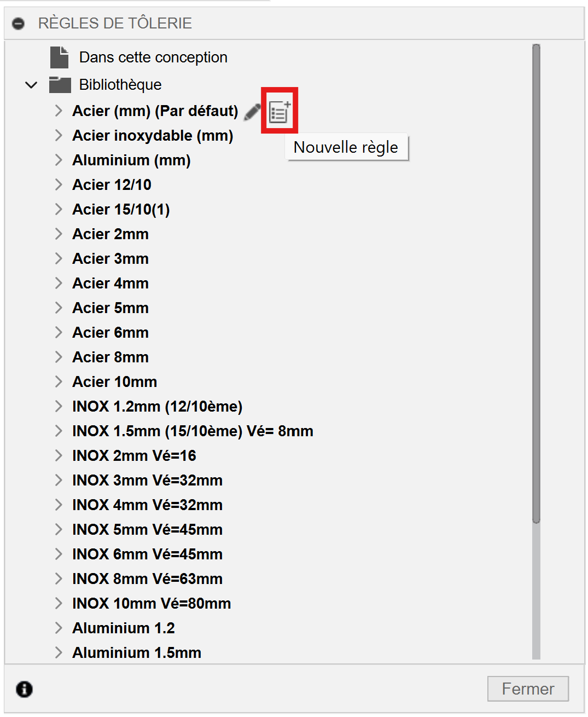This screenshot has width=588, height=717.
Task: Select the Aluminium 1.2 rule
Action: coord(124,628)
